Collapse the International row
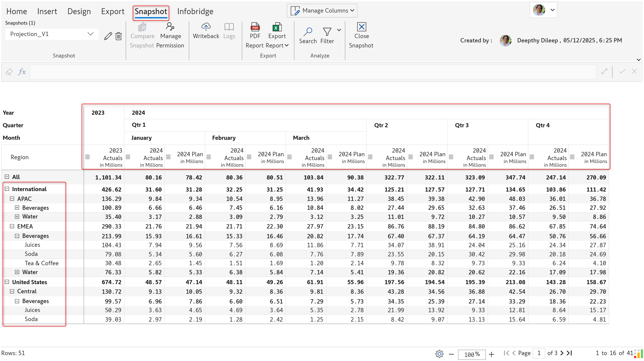Viewport: 644px width, 361px height. point(7,189)
